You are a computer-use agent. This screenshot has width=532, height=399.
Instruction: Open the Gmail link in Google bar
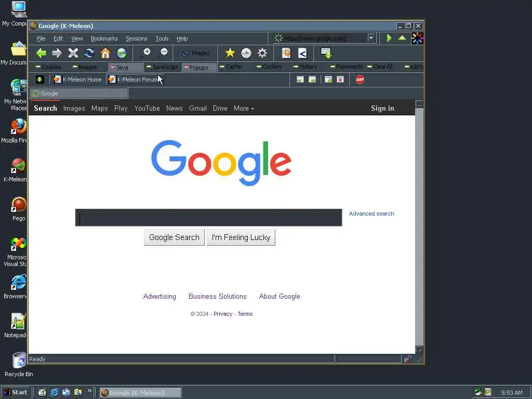coord(198,108)
